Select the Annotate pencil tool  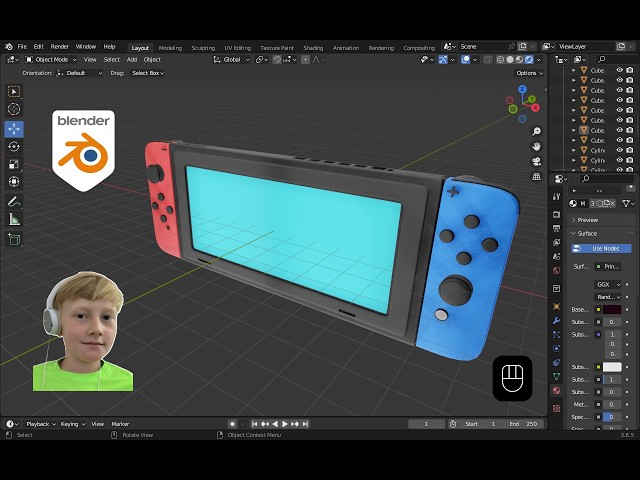[x=14, y=202]
